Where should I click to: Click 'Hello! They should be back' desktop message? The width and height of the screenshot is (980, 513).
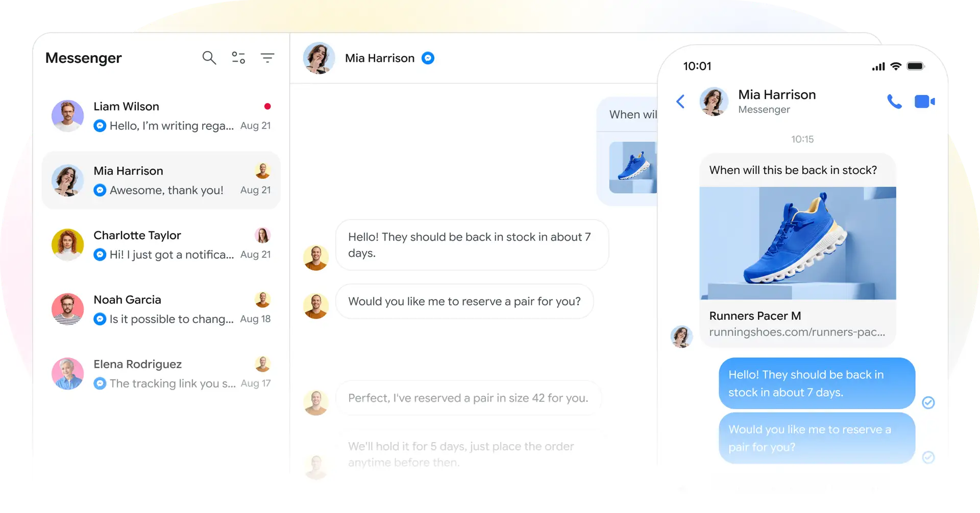(x=472, y=245)
